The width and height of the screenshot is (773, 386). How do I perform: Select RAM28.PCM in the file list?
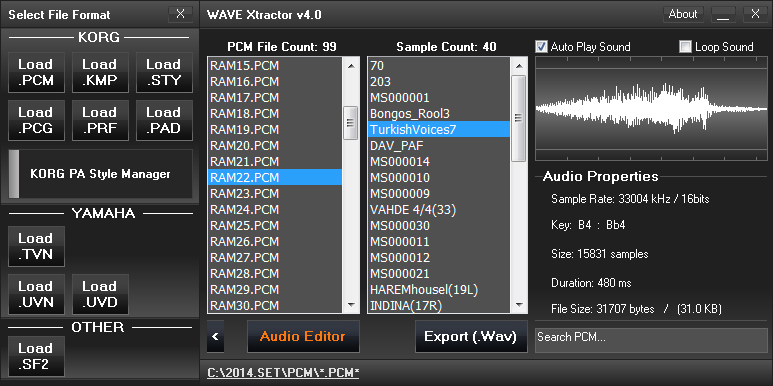[x=275, y=274]
